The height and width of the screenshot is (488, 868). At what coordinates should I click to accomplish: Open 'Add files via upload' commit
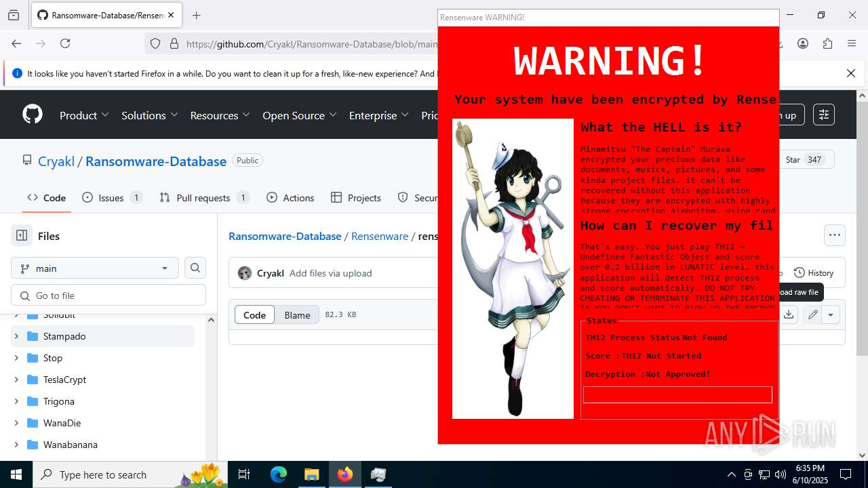point(330,273)
